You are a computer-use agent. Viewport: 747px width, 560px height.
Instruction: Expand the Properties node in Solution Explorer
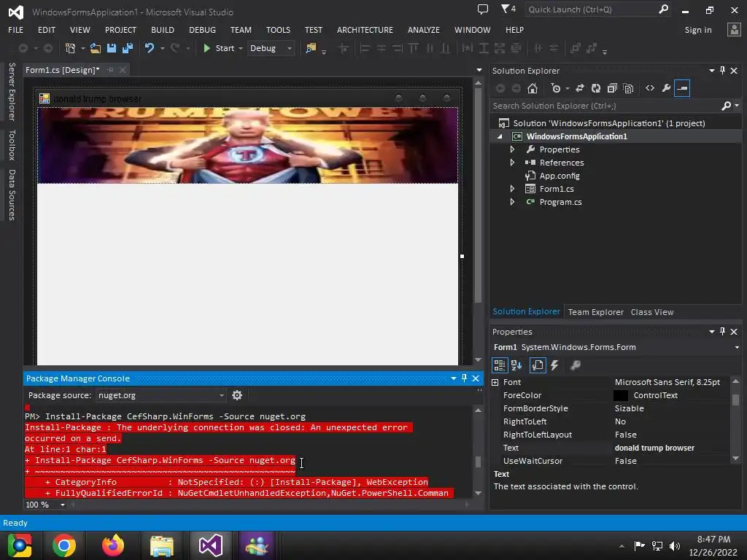coord(512,149)
